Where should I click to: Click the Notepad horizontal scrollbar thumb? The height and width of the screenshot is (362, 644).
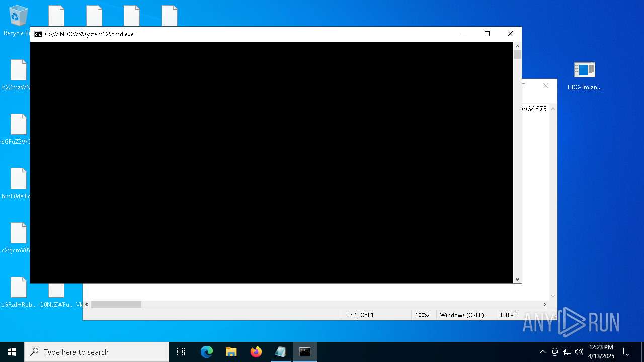[116, 305]
